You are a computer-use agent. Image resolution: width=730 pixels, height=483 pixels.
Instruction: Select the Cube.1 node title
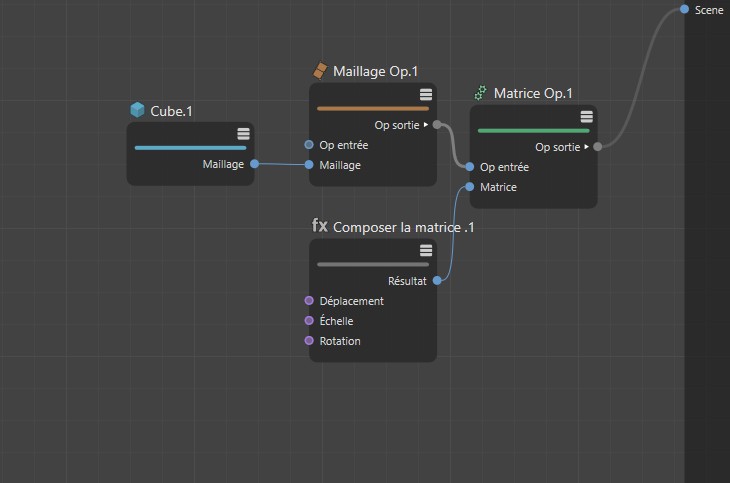[171, 111]
